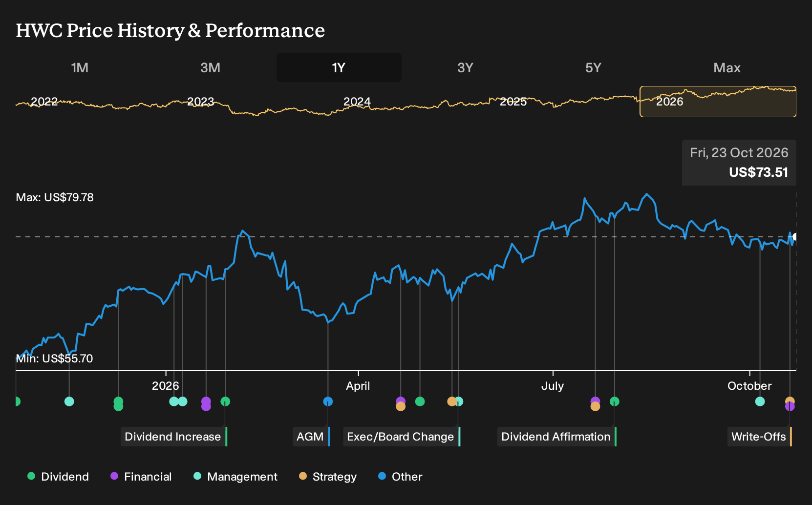
Task: Click orange Strategy dot above Write-Offs label
Action: tap(790, 401)
